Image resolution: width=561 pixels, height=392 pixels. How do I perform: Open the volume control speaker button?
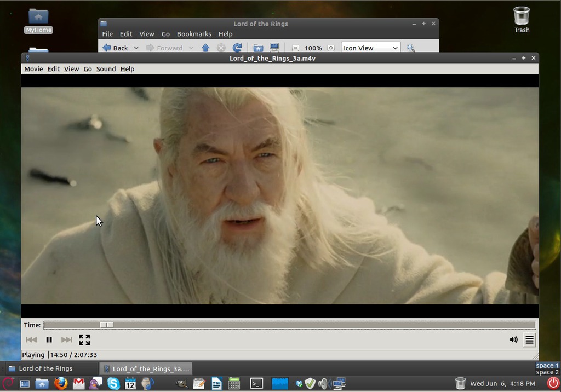coord(513,339)
